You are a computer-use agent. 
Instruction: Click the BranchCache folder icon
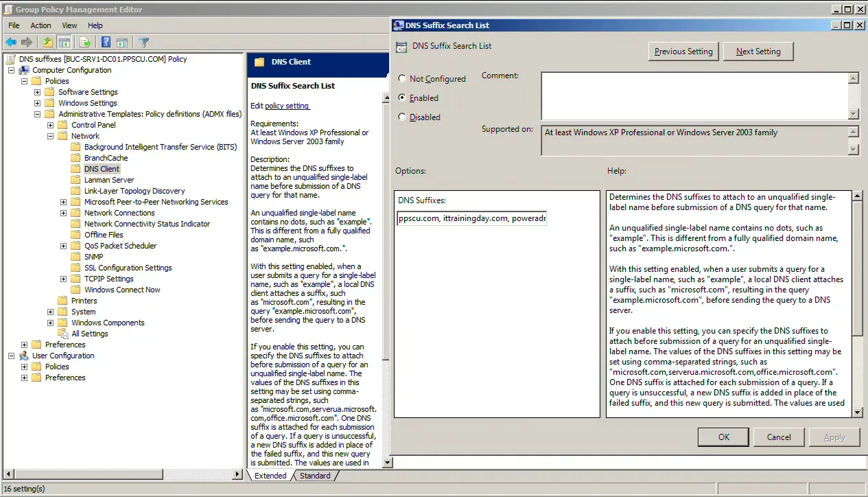pos(76,158)
